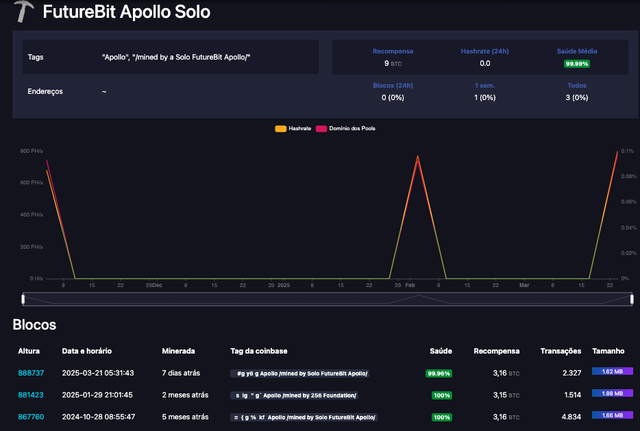Screen dimensions: 640x431
Task: Click the 100% health badge for block 867760
Action: click(442, 418)
